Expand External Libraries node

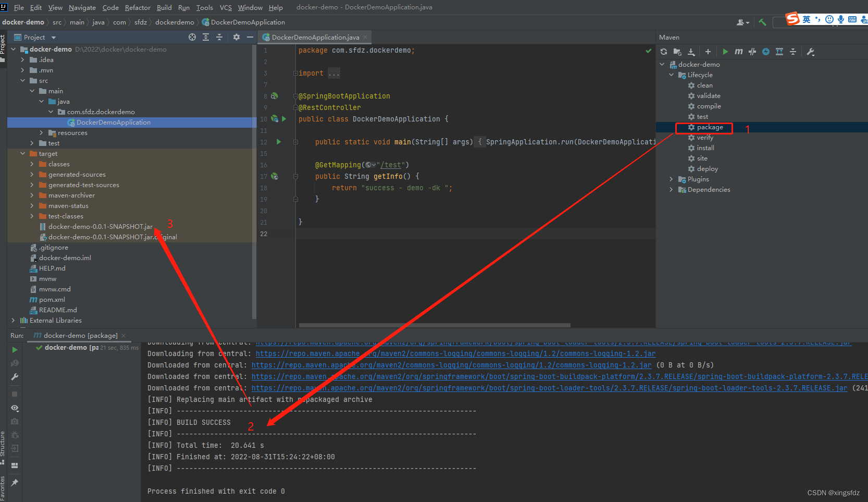pos(14,321)
